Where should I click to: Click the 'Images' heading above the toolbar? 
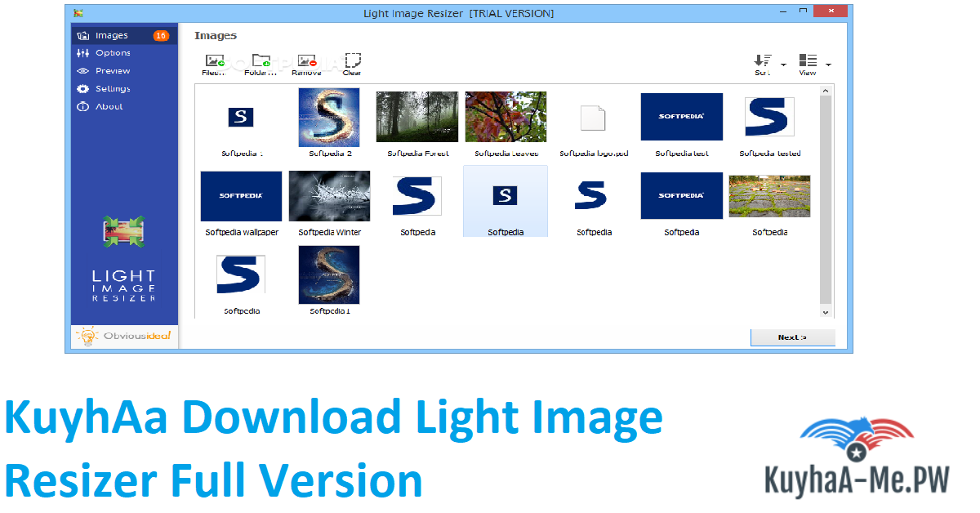(x=216, y=36)
